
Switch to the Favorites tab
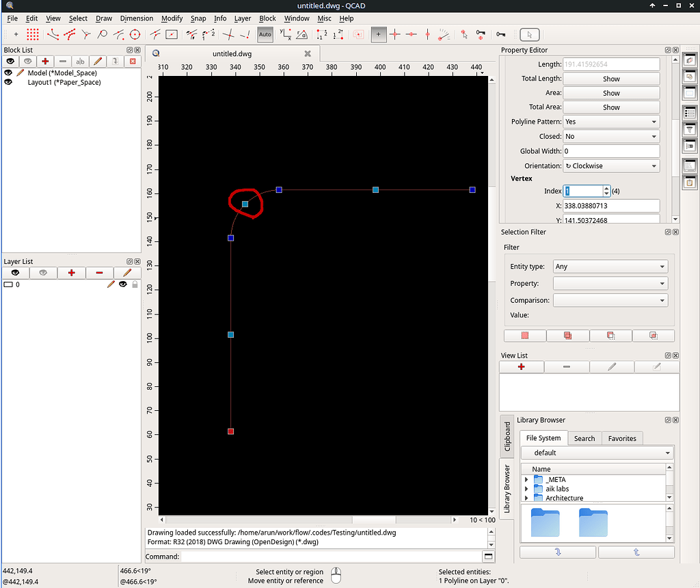(622, 438)
